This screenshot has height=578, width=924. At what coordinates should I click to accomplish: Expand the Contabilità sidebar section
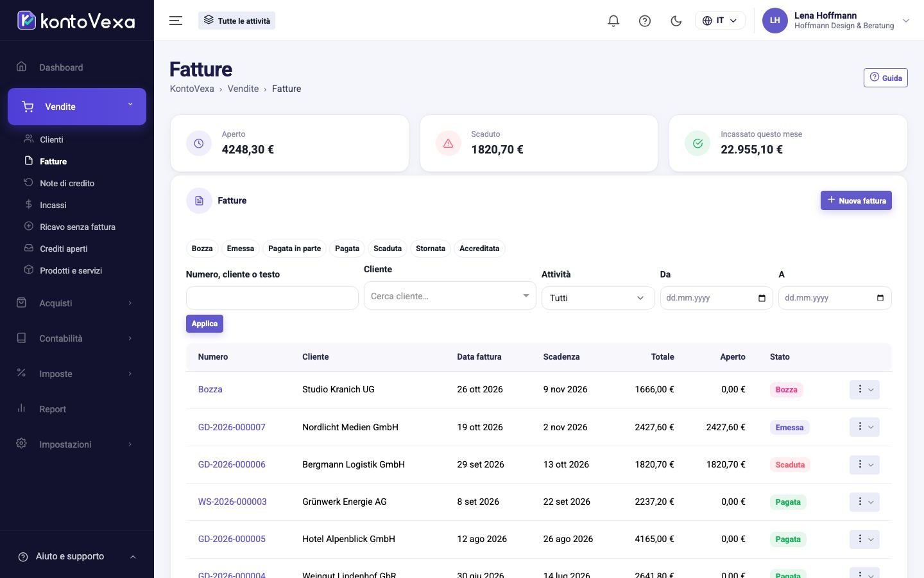pos(77,338)
